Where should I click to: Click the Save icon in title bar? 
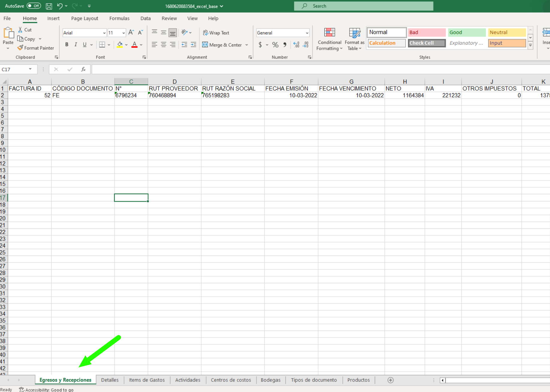click(49, 6)
